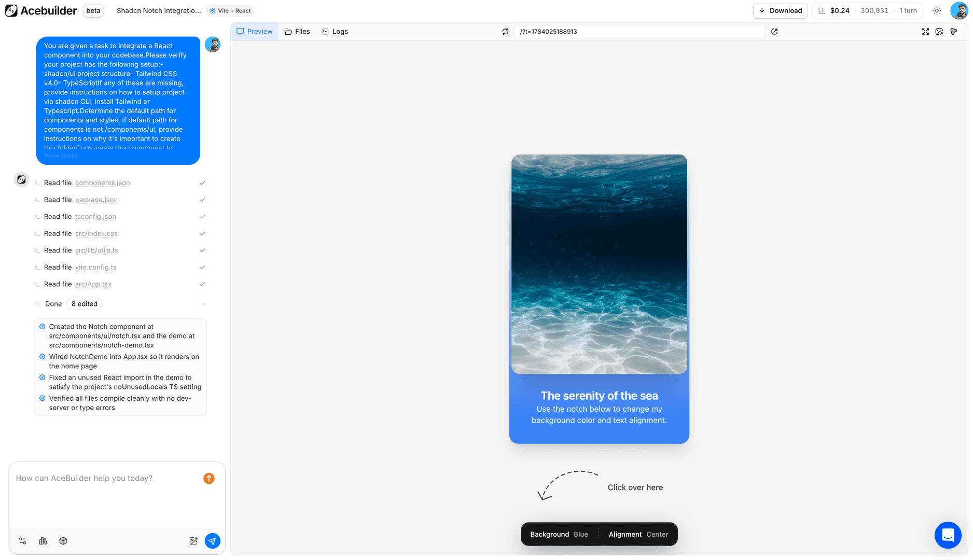This screenshot has width=973, height=560.
Task: Expand the Read file package.json step
Action: [x=120, y=200]
